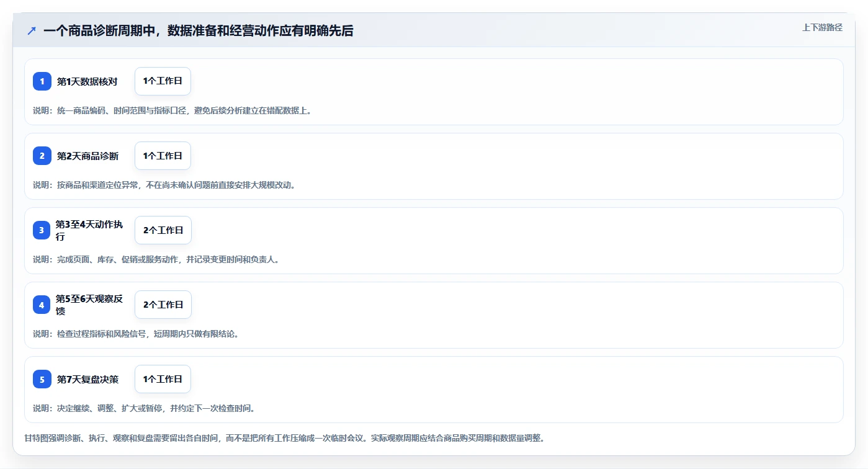This screenshot has height=469, width=868.
Task: Click the 上下游路径 label in header
Action: pos(822,27)
